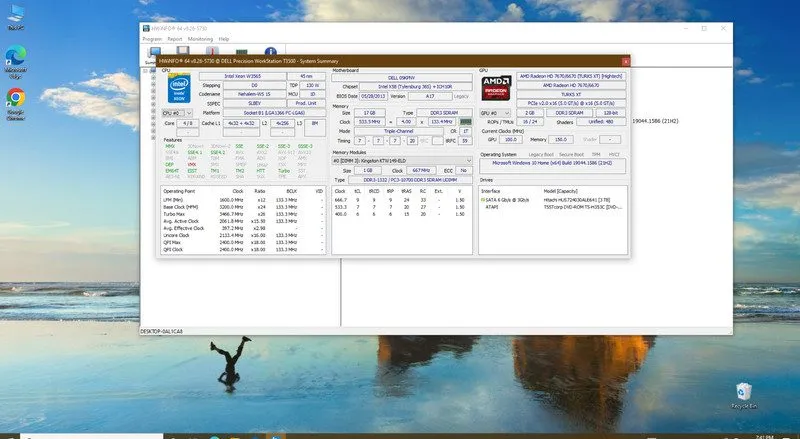This screenshot has height=439, width=800.
Task: Open the CPU #0 selector dropdown
Action: 177,113
